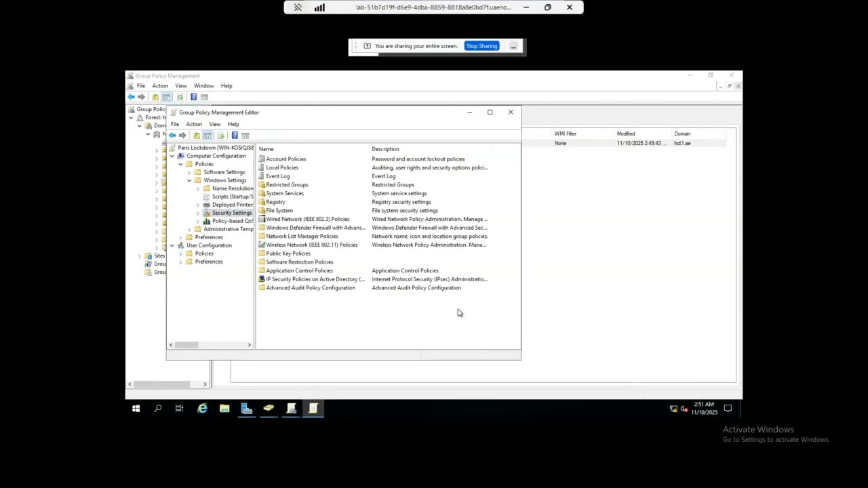
Task: Open Restricted Groups folder icon
Action: click(262, 185)
